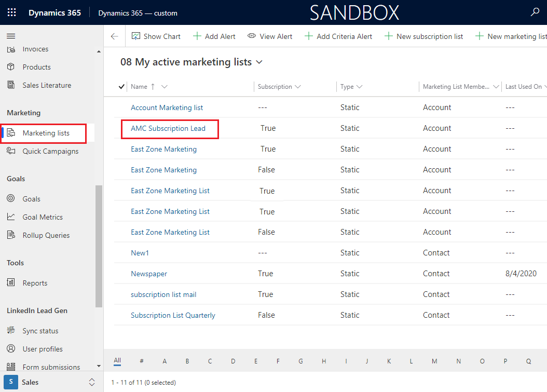Open Subscription column filter dropdown
Viewport: 547px width, 392px height.
coord(297,87)
